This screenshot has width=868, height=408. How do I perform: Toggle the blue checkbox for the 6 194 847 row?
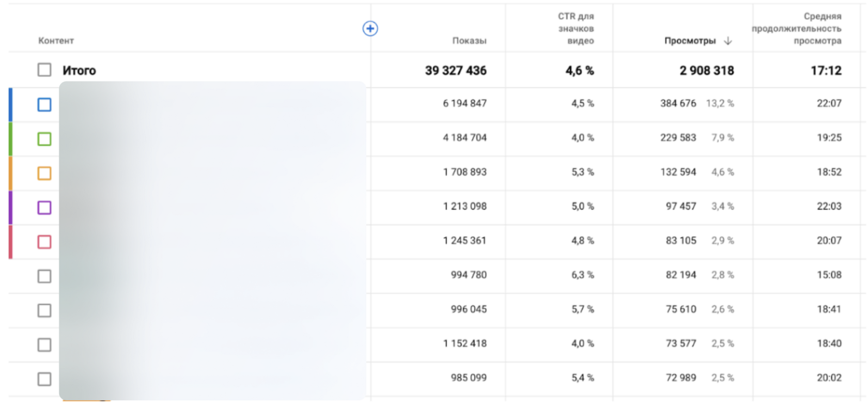coord(44,104)
